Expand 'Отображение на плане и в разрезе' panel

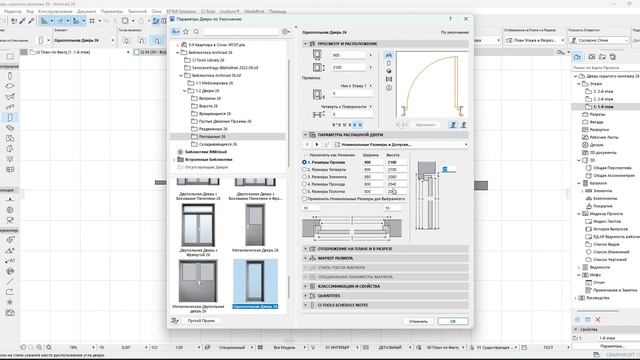305,249
